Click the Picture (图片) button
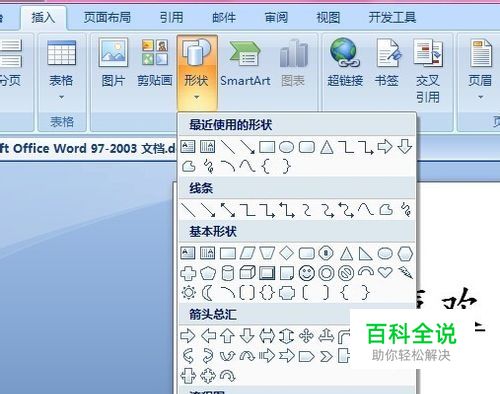This screenshot has height=394, width=500. (113, 63)
